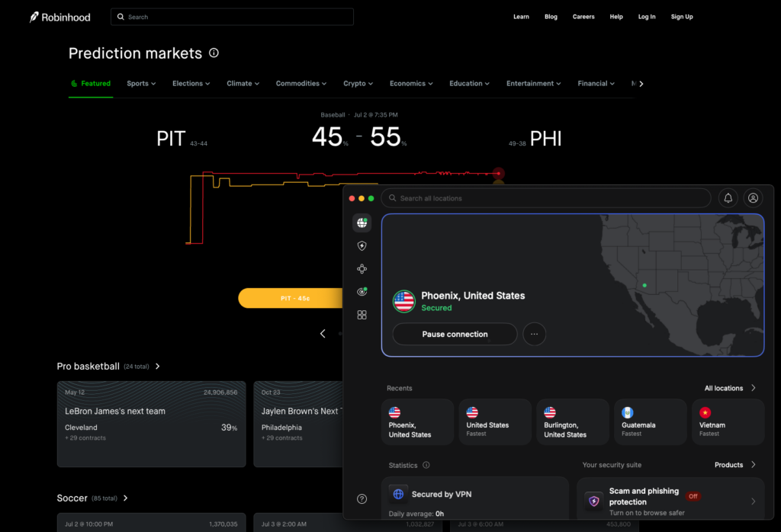Expand Soccer section chevron

(126, 498)
